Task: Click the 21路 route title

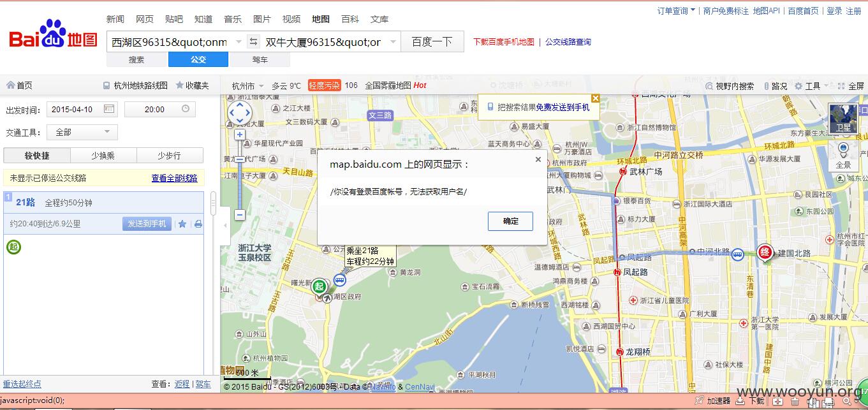Action: point(26,202)
